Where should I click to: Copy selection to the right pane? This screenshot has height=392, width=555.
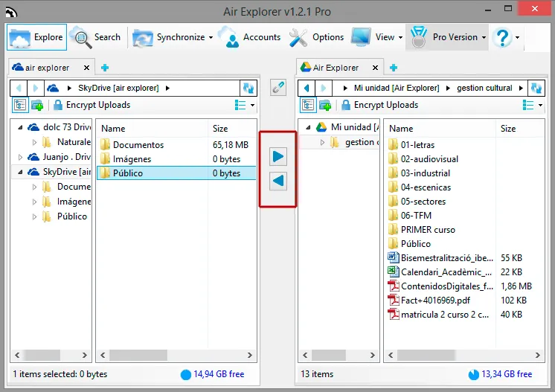click(x=278, y=156)
